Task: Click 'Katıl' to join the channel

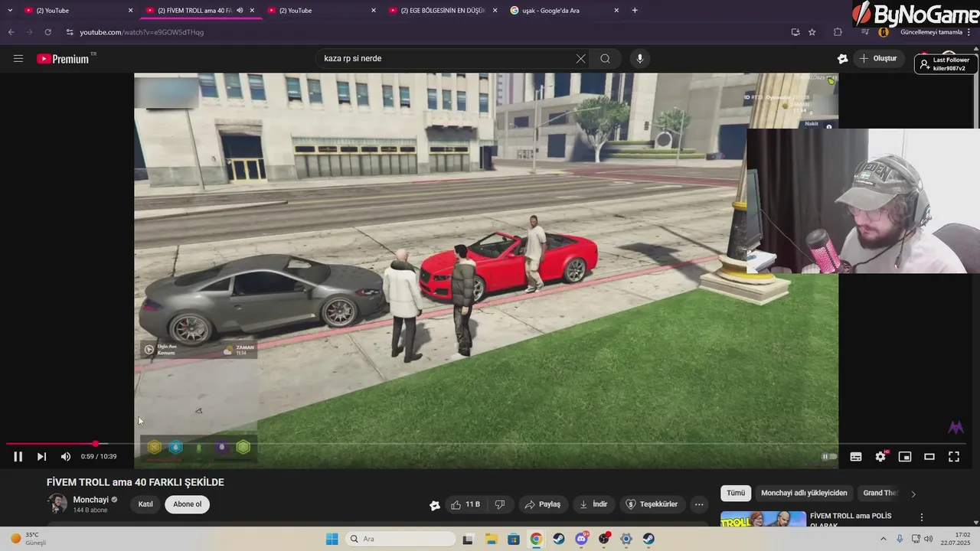Action: click(145, 504)
